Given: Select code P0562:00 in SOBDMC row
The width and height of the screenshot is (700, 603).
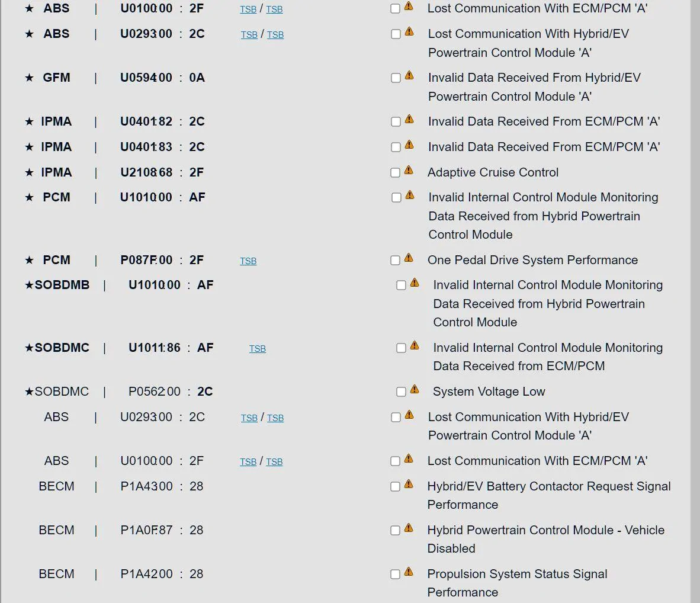Looking at the screenshot, I should pos(155,392).
